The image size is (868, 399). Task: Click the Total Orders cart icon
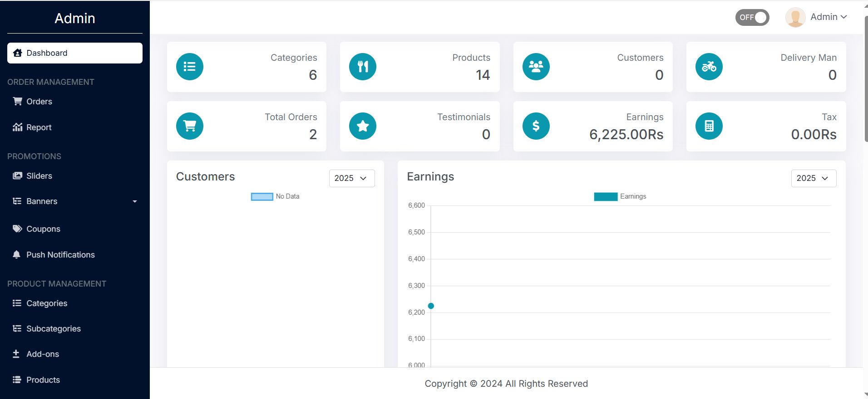(x=190, y=126)
